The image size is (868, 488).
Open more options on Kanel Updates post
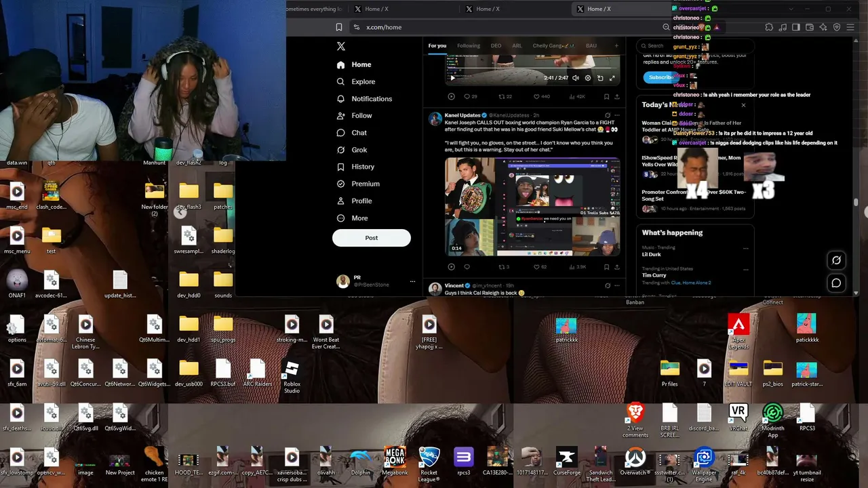coord(616,115)
